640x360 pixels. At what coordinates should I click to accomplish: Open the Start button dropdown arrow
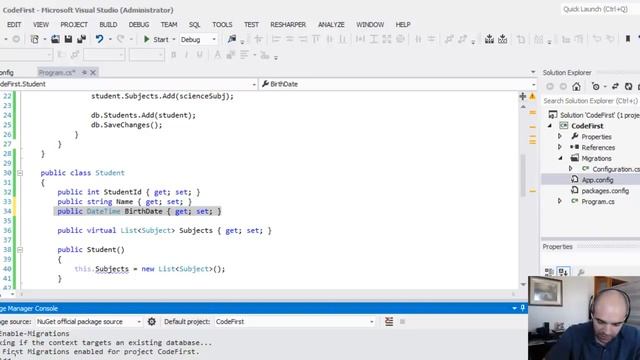pyautogui.click(x=173, y=40)
